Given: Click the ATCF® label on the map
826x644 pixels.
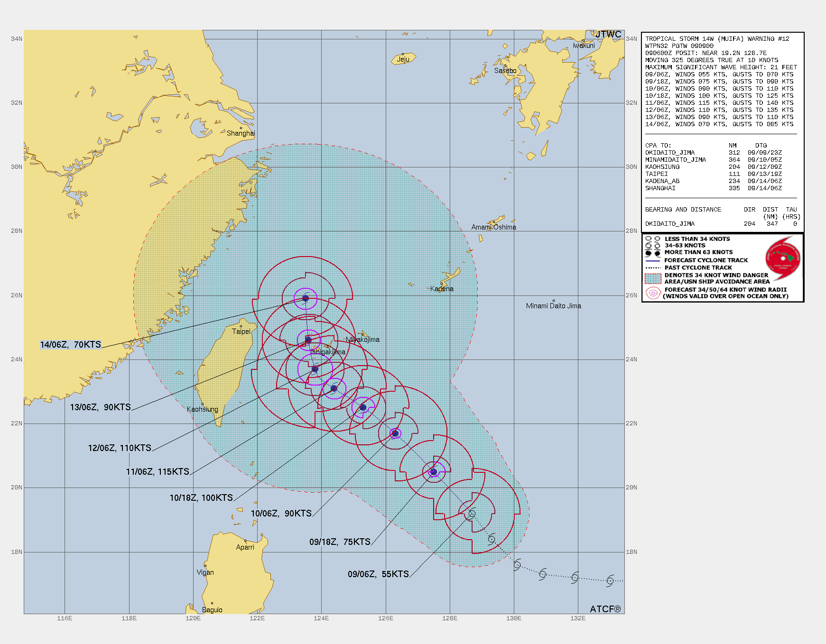Looking at the screenshot, I should coord(605,609).
